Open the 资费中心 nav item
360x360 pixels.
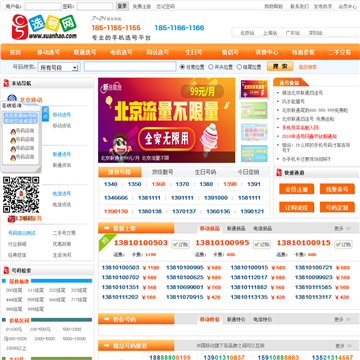tap(267, 52)
